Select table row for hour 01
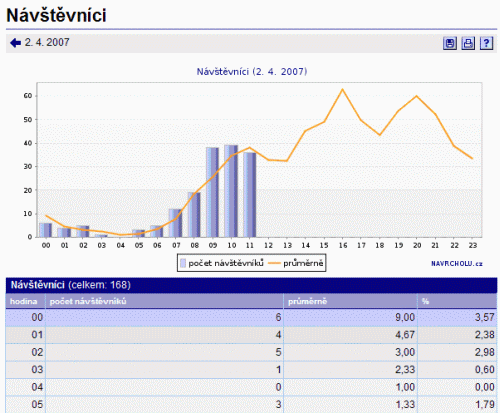This screenshot has width=500, height=413. point(251,335)
